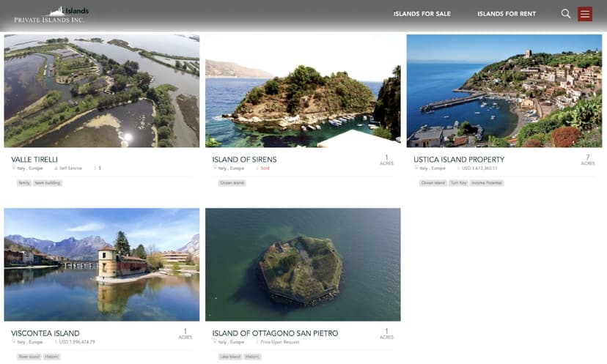Select the 'River Island' tag

[x=28, y=357]
